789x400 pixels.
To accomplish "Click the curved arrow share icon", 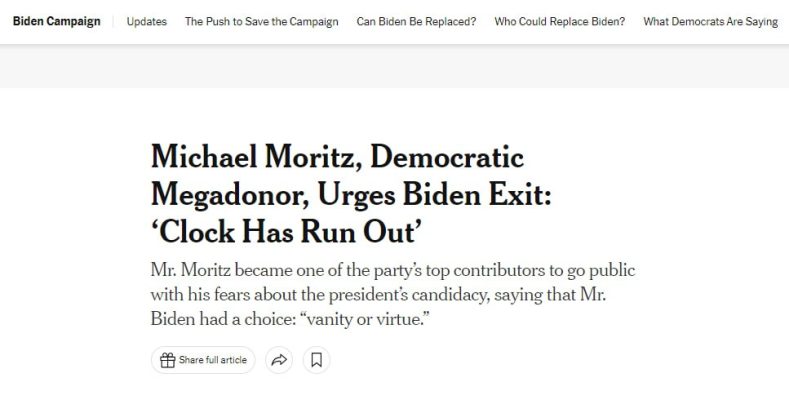I will coord(279,360).
